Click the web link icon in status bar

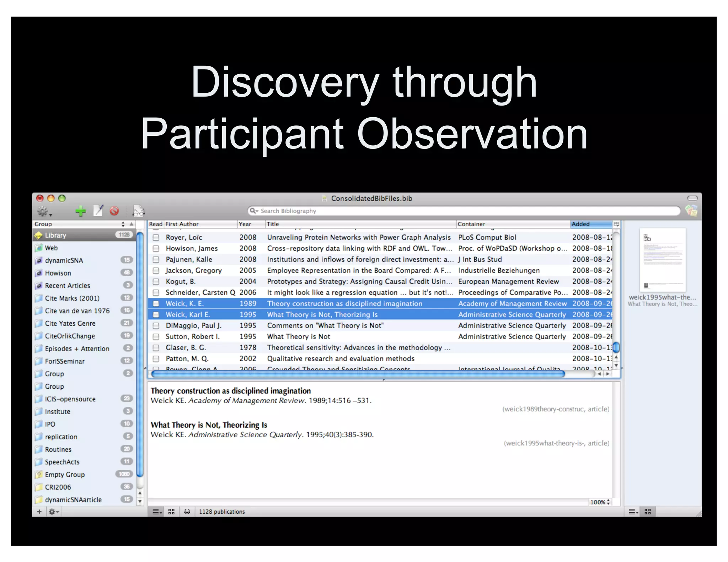pos(187,512)
